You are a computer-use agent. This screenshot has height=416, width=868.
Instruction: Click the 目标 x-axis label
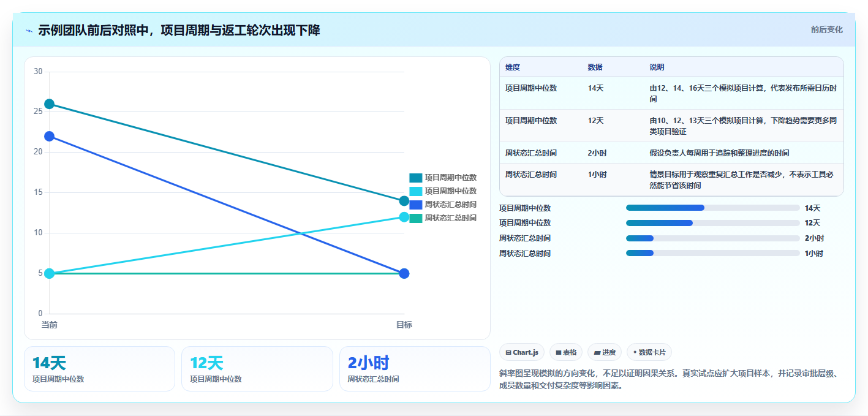pyautogui.click(x=404, y=325)
